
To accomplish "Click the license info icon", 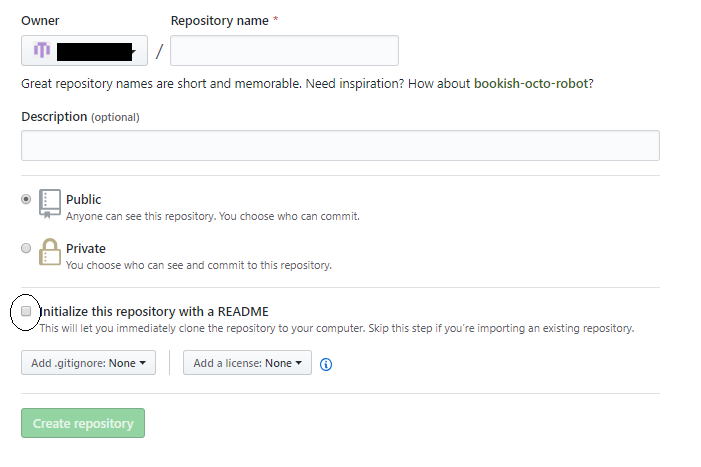I will tap(326, 365).
